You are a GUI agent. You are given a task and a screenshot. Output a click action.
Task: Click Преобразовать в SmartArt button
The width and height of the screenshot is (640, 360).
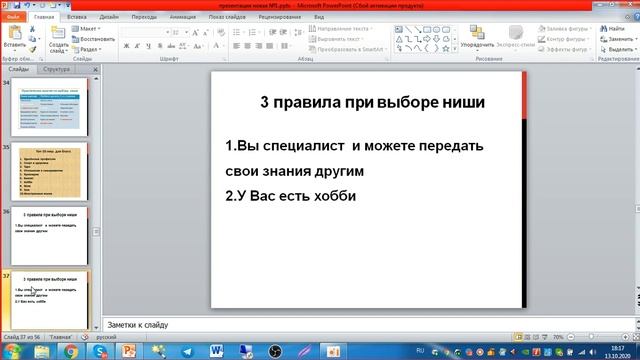pos(348,49)
